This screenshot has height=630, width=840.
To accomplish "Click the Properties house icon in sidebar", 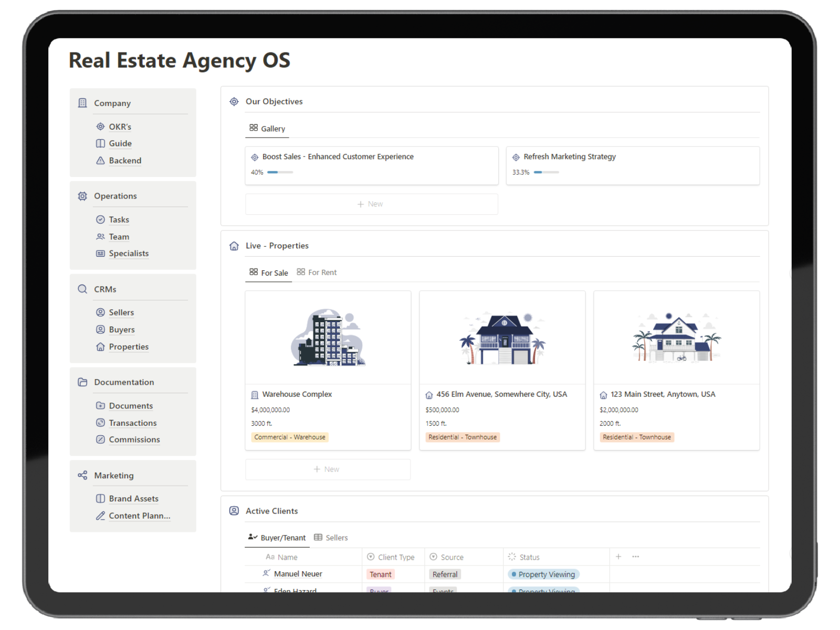I will [x=100, y=347].
